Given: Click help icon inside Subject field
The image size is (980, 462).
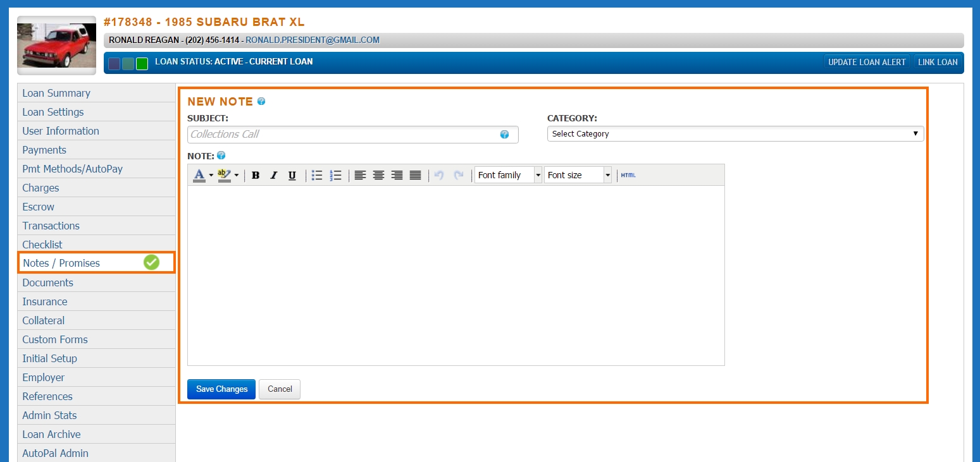Looking at the screenshot, I should 504,134.
